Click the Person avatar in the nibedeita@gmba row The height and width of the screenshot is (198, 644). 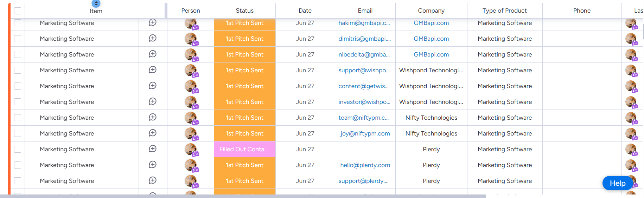tap(191, 54)
